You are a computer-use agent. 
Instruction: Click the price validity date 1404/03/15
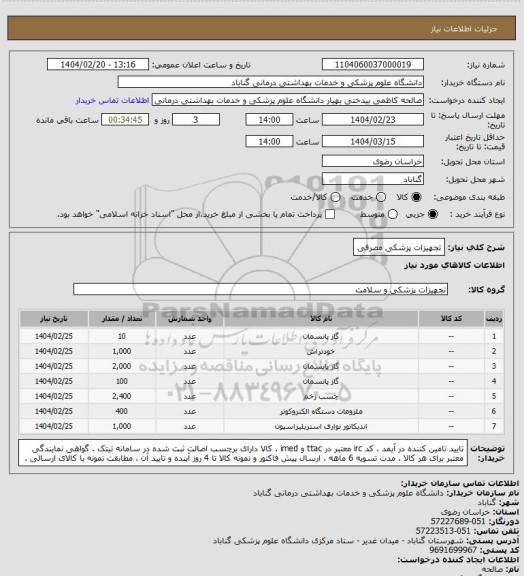pyautogui.click(x=373, y=141)
